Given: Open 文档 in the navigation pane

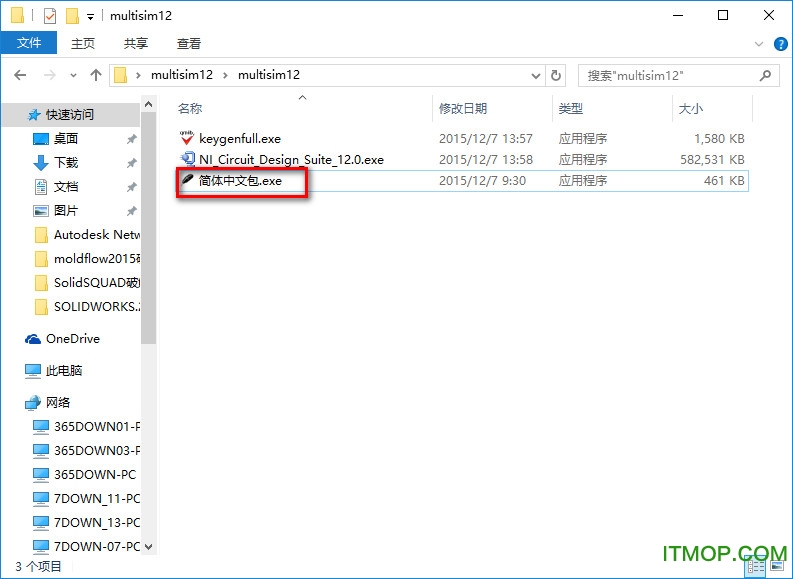Looking at the screenshot, I should pos(66,187).
